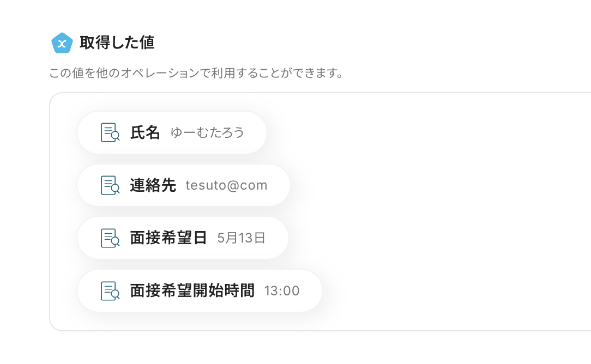Click the document icon next to 面接希望開始時間
Image resolution: width=591 pixels, height=364 pixels.
click(x=110, y=290)
